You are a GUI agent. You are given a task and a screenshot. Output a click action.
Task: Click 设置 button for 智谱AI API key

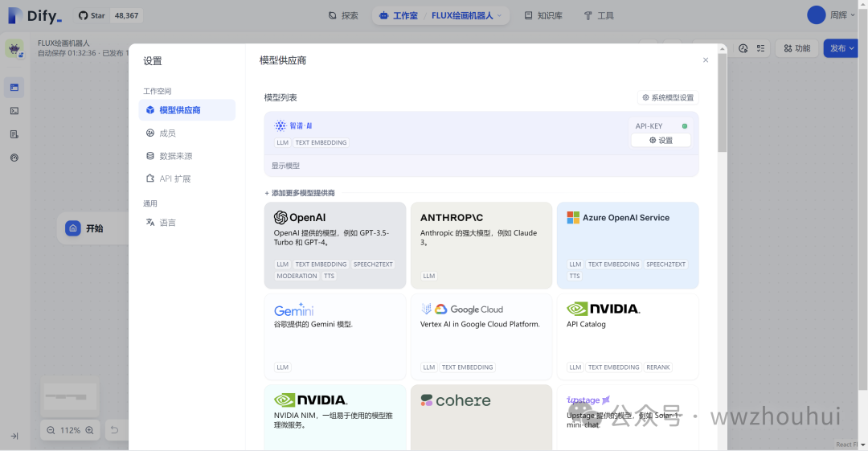point(661,140)
